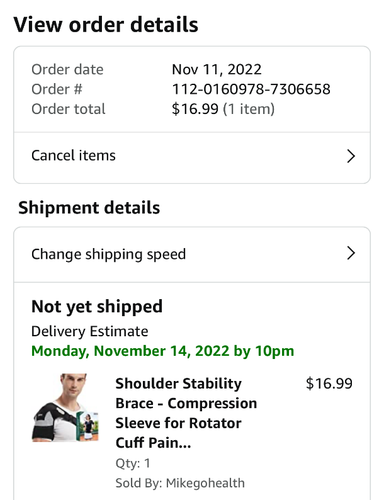Tap the Nov 11, 2022 order date

click(x=217, y=70)
